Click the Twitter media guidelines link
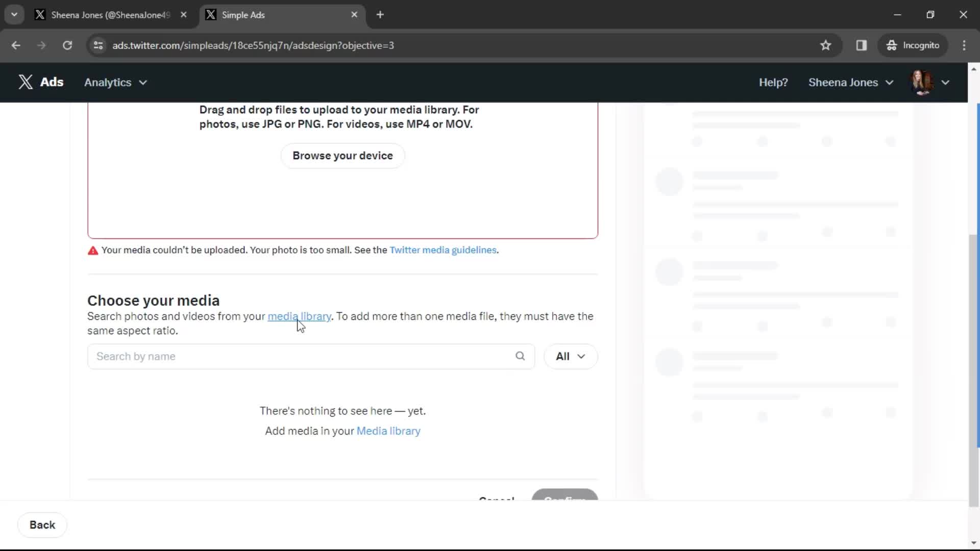 click(x=443, y=249)
